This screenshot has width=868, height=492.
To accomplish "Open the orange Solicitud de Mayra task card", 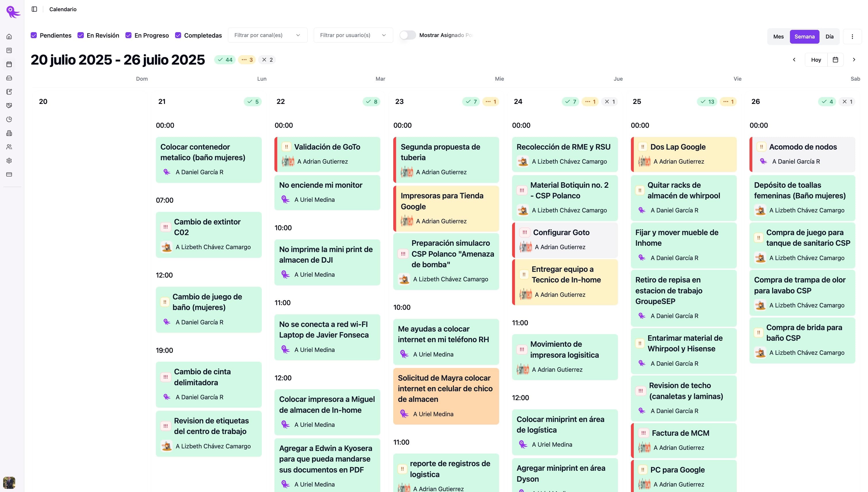I will coord(446,395).
